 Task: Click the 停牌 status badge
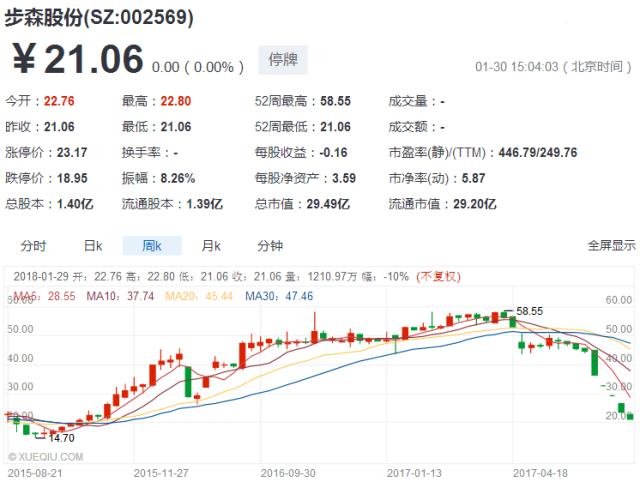[283, 60]
